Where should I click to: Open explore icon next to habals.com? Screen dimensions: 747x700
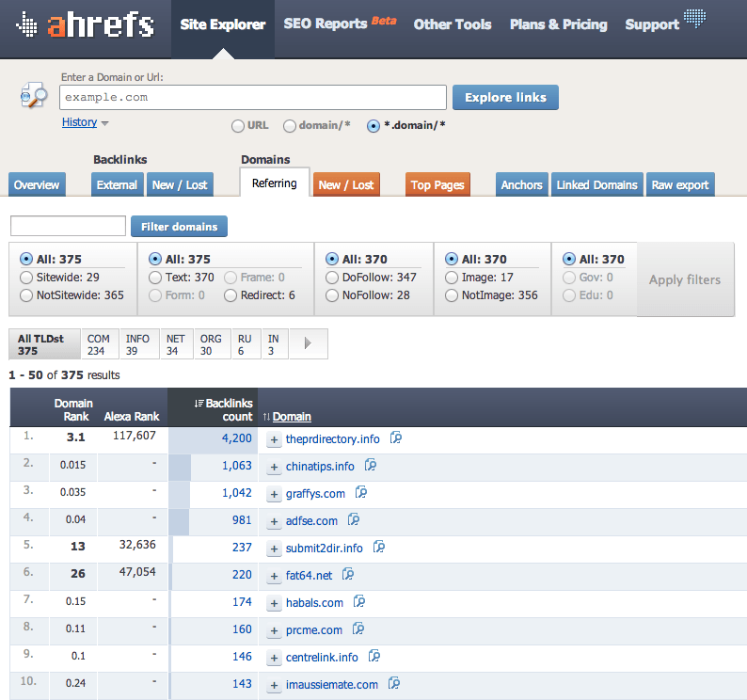(358, 601)
